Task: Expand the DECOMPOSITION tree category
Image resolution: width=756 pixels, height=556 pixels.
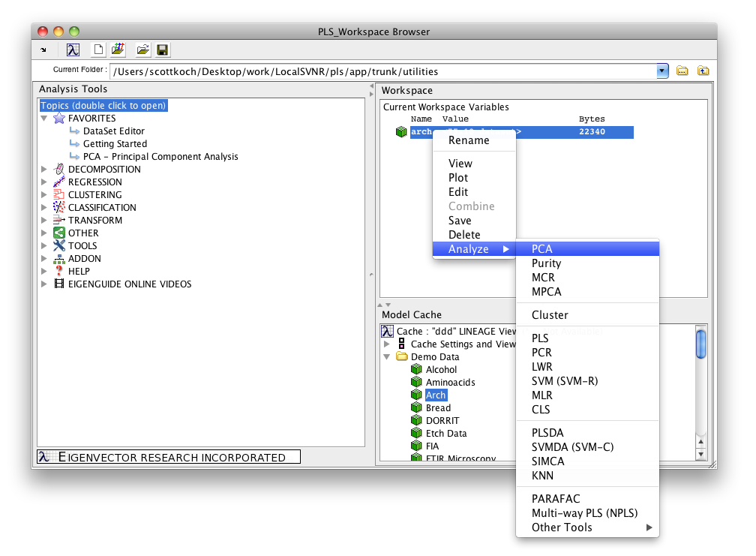Action: click(44, 170)
